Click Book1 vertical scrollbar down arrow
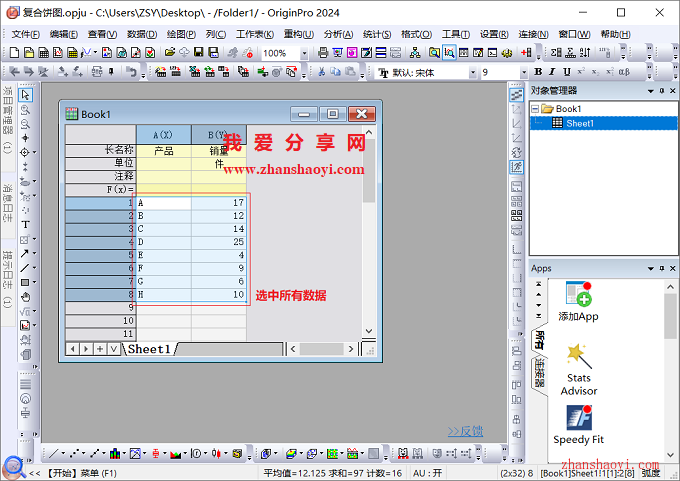Image resolution: width=680 pixels, height=481 pixels. 369,331
